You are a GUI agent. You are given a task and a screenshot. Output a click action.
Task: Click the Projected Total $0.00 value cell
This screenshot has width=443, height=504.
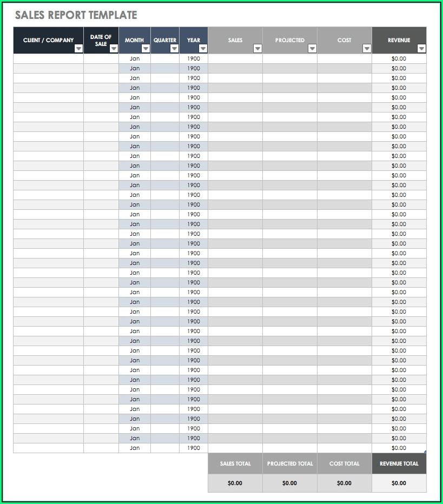(290, 483)
